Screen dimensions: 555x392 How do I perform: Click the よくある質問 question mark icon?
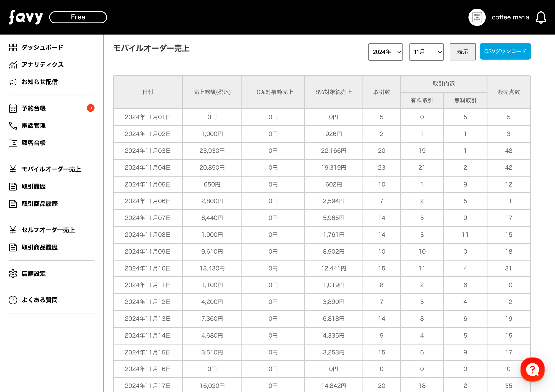[x=13, y=300]
